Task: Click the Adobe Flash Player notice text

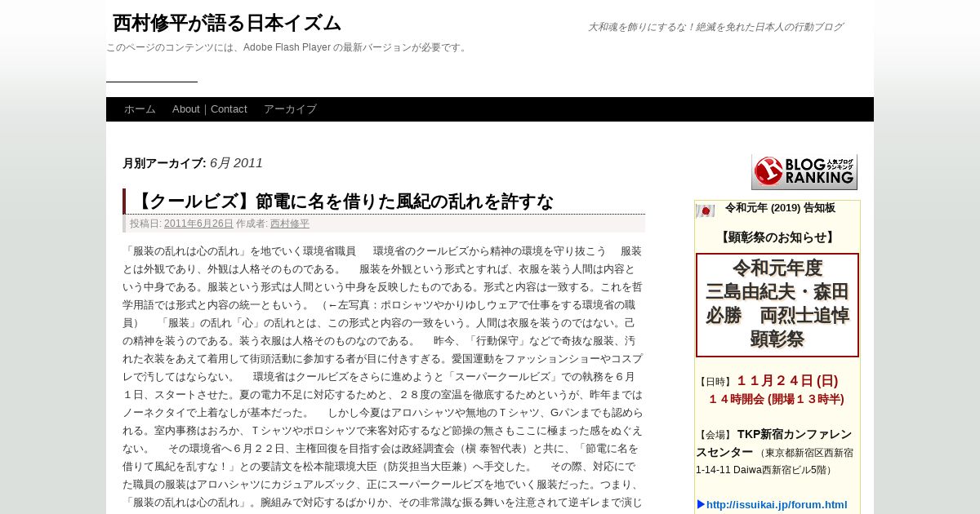Action: pos(287,47)
